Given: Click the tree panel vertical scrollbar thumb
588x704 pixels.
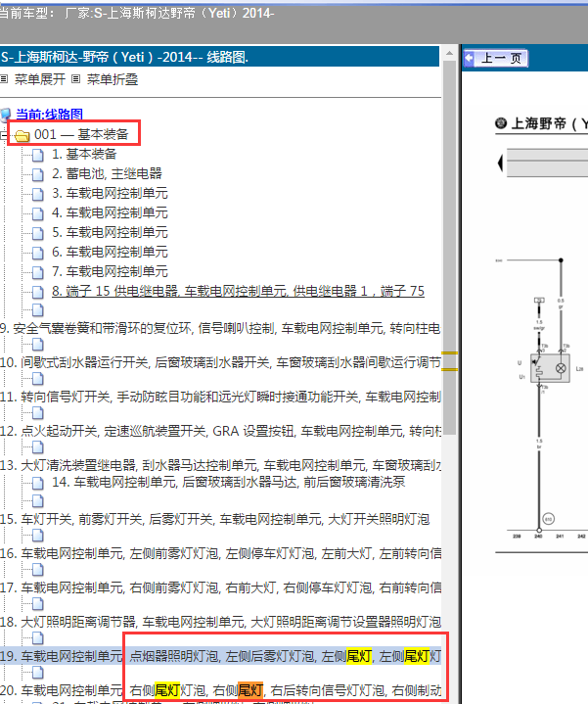Looking at the screenshot, I should tap(449, 247).
